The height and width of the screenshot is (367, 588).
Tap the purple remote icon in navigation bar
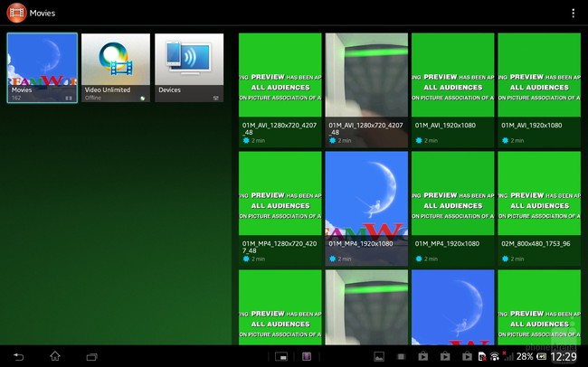click(x=308, y=356)
